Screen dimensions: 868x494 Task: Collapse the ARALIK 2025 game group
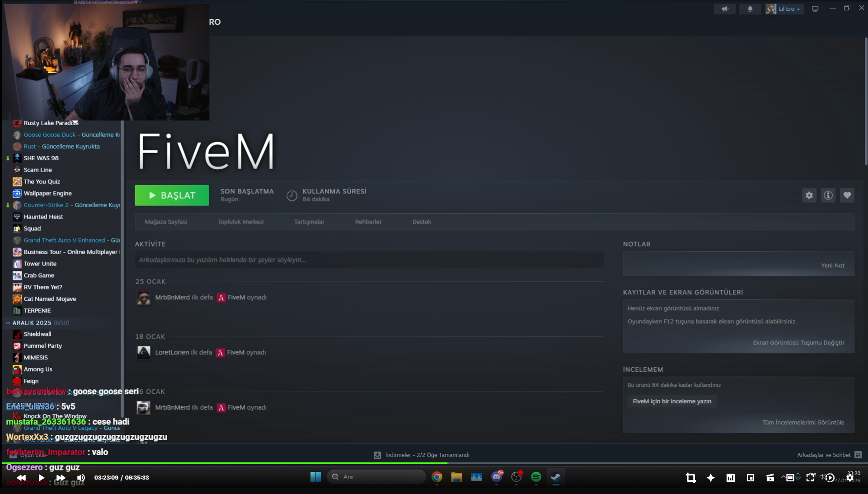coord(8,323)
